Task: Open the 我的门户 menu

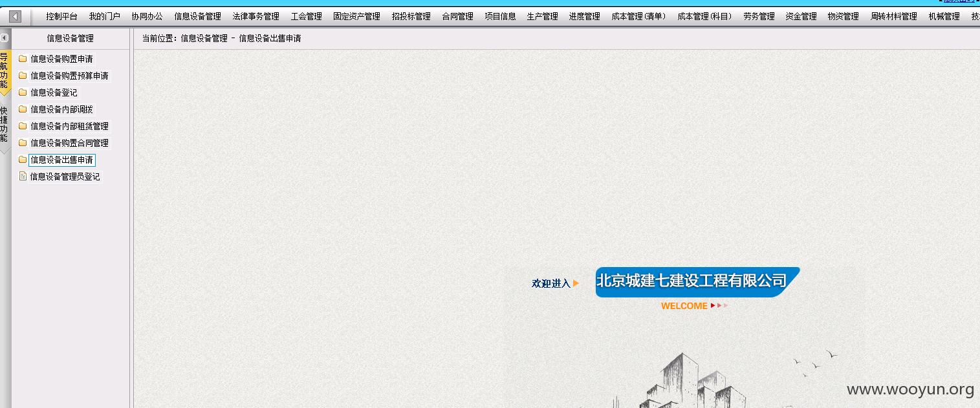Action: point(104,17)
